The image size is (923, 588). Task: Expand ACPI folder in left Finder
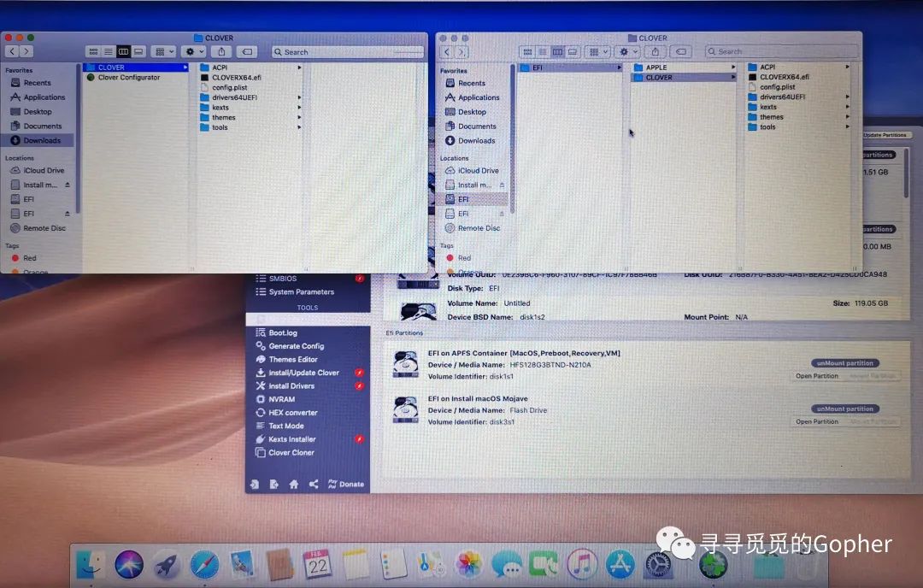tap(299, 68)
